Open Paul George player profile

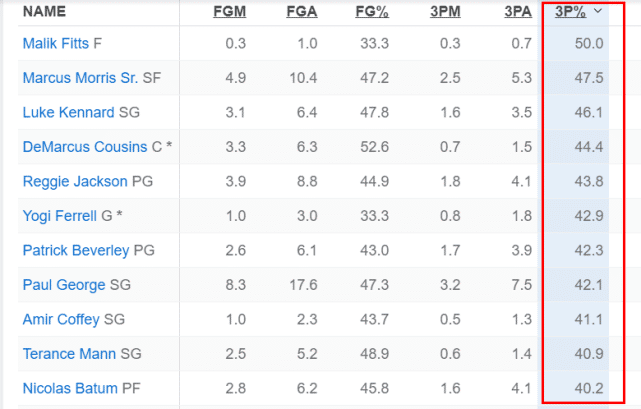pyautogui.click(x=64, y=286)
